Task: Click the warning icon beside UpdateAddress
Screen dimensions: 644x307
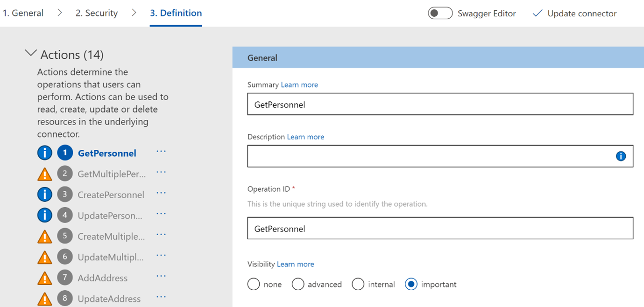Action: click(45, 299)
